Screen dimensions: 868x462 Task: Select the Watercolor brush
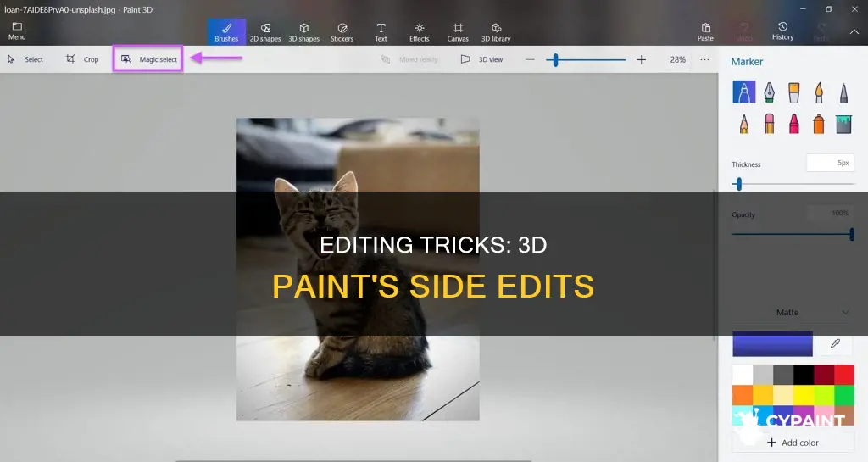819,92
